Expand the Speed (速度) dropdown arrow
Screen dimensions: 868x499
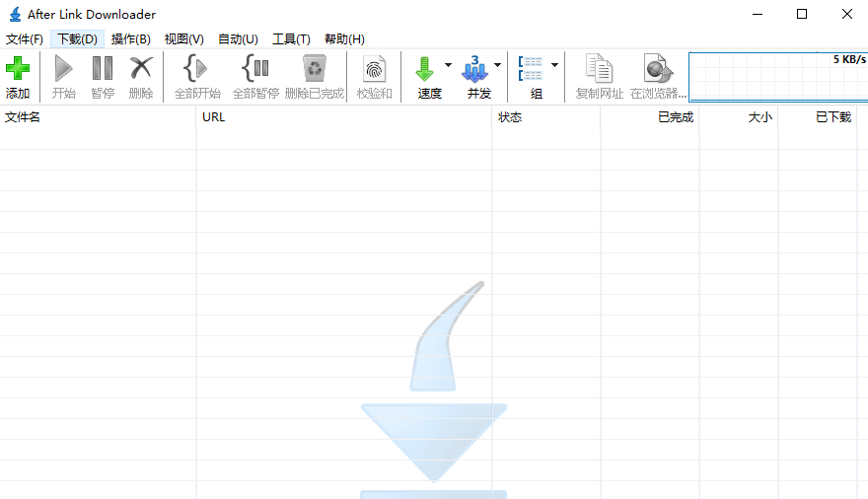click(x=449, y=66)
